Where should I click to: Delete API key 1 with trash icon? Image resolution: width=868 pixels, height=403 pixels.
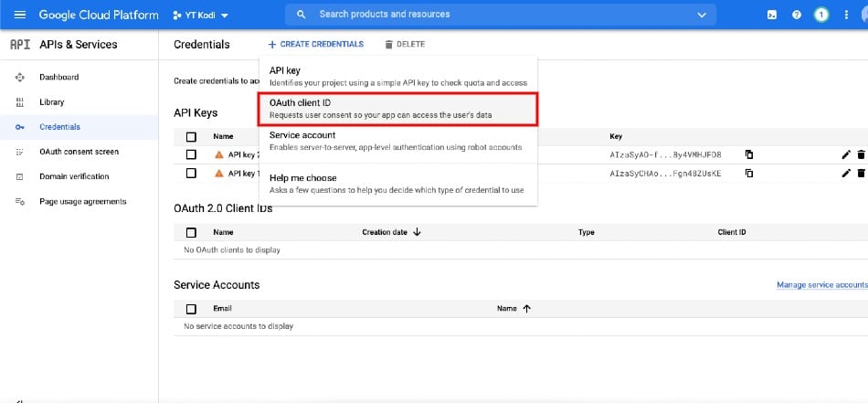pyautogui.click(x=861, y=174)
